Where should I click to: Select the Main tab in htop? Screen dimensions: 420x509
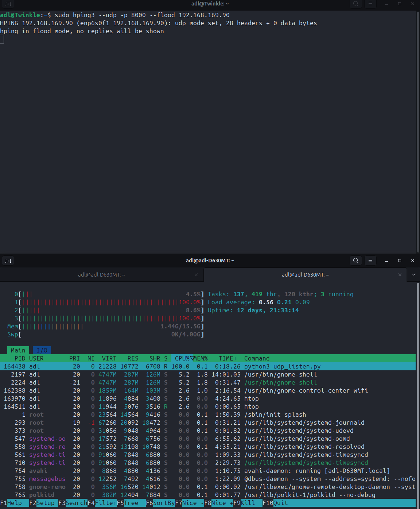(x=18, y=350)
